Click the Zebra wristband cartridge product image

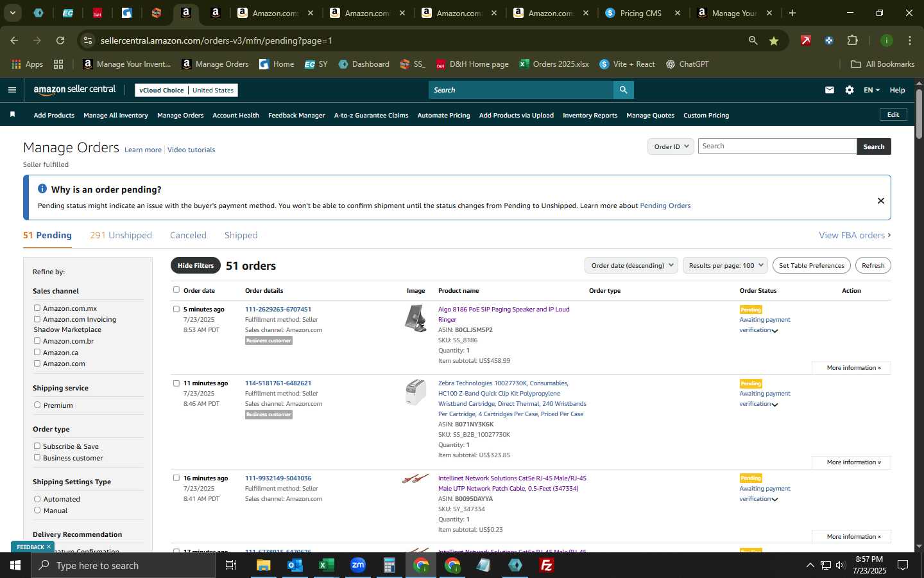[x=416, y=392]
